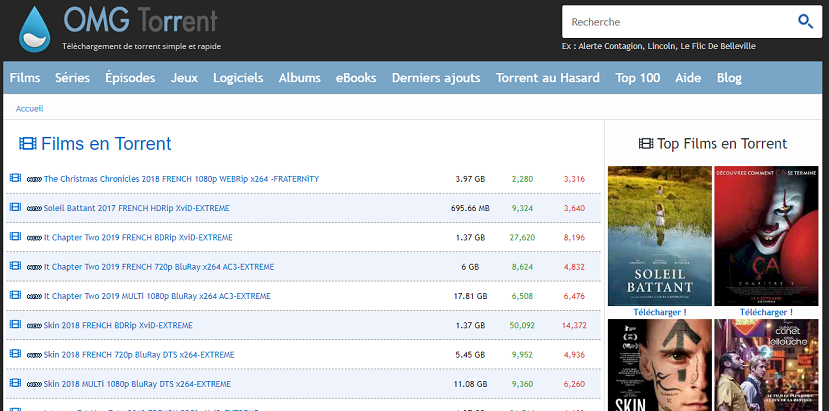Click the 3.97 GB size value
The image size is (829, 411).
tap(470, 179)
